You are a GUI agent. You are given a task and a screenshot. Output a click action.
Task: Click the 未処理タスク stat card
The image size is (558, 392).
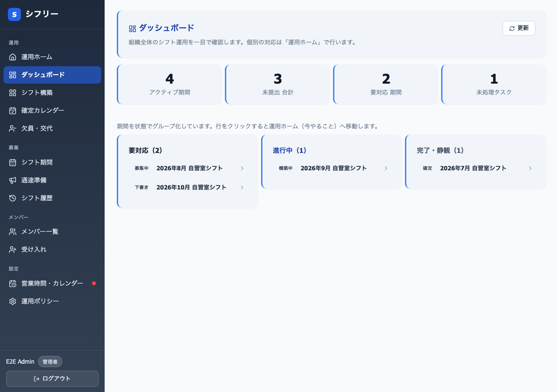point(494,84)
